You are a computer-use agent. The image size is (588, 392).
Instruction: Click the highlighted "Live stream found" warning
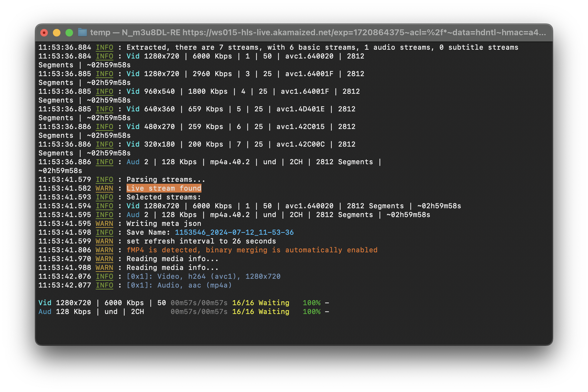click(164, 188)
